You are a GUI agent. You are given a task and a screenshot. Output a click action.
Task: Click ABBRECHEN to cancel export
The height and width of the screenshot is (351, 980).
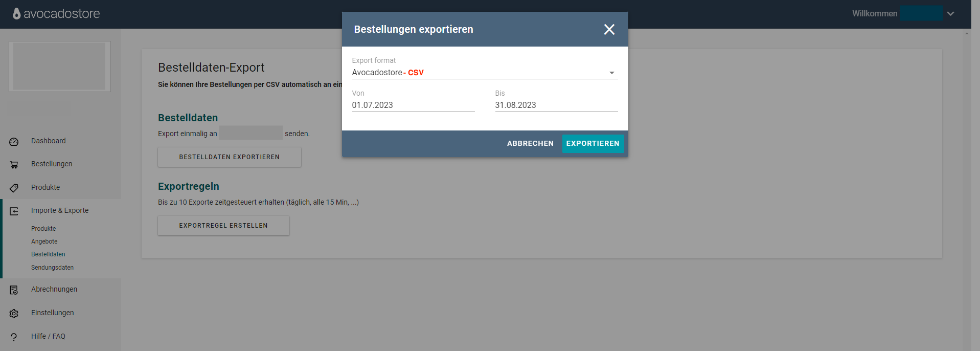pyautogui.click(x=530, y=144)
